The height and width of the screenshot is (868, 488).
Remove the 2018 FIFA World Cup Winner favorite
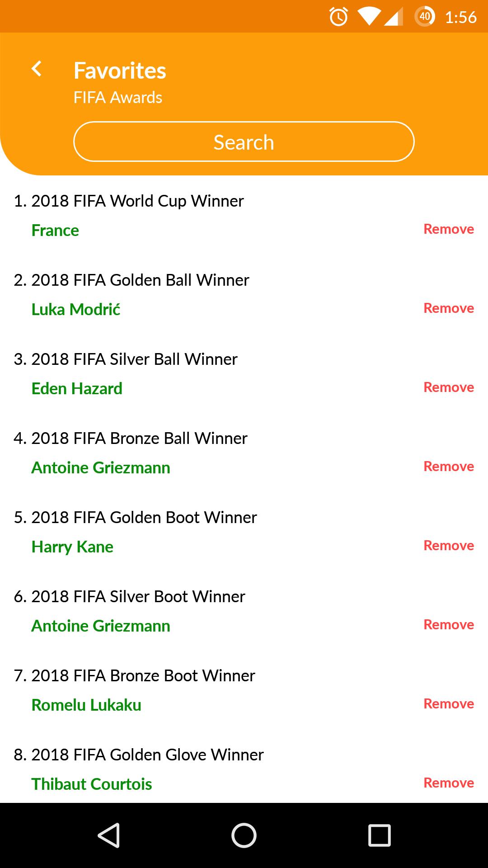click(448, 229)
